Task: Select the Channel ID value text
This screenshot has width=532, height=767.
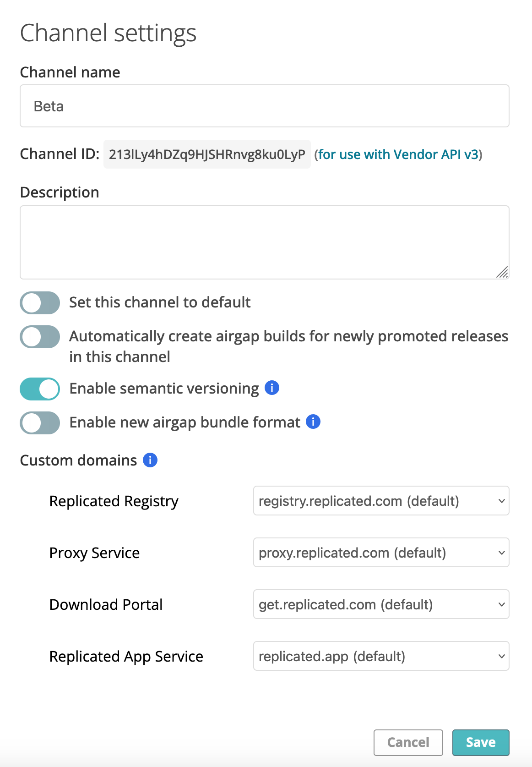Action: (x=206, y=154)
